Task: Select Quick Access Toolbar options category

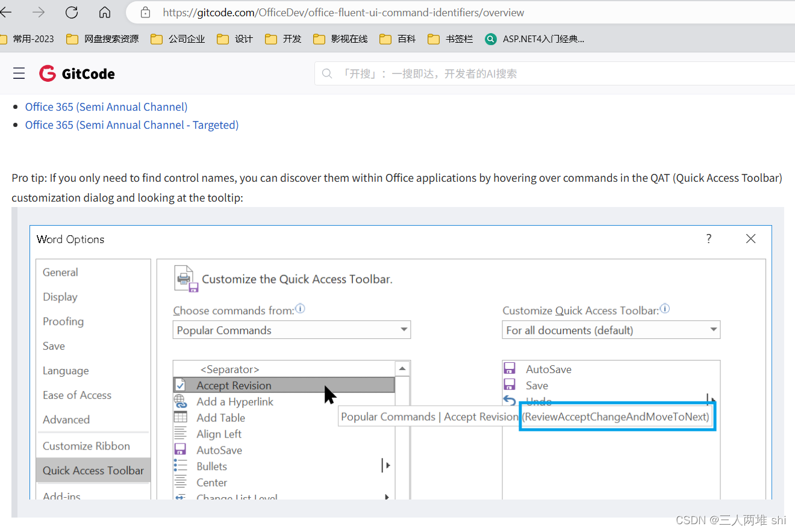Action: [93, 471]
